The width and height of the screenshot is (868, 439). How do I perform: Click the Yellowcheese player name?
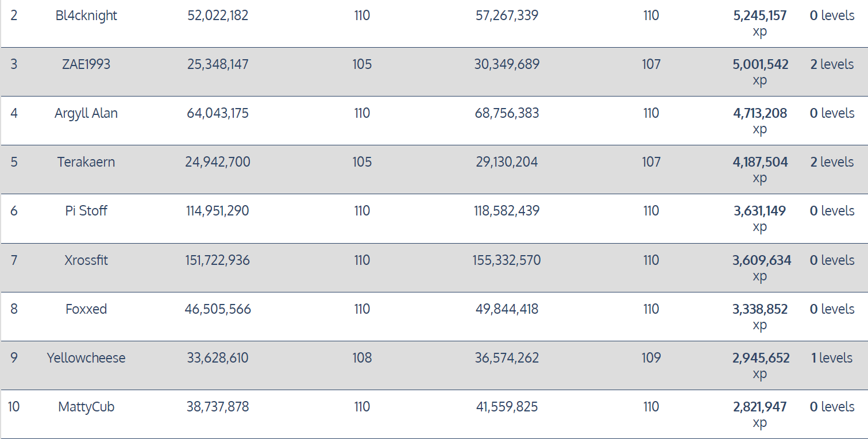point(86,358)
